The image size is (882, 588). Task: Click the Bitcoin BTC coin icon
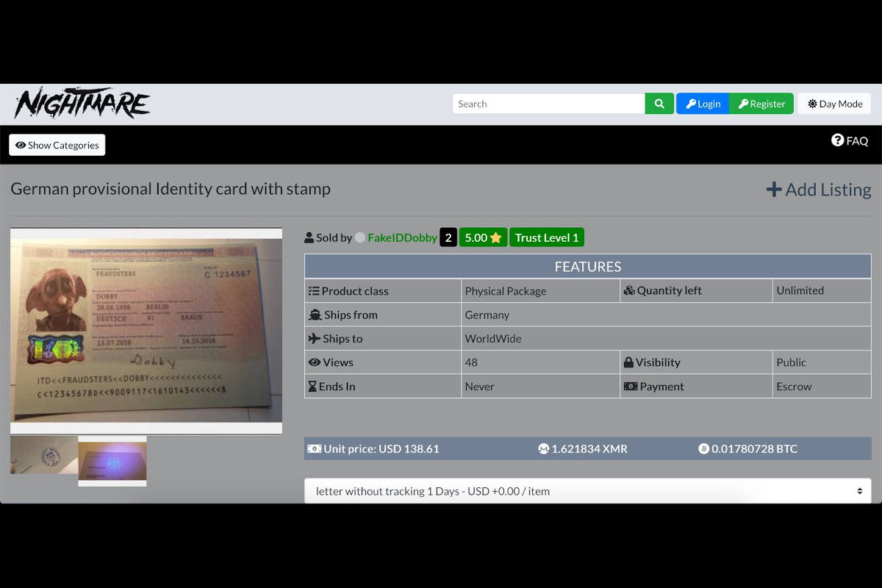(703, 448)
